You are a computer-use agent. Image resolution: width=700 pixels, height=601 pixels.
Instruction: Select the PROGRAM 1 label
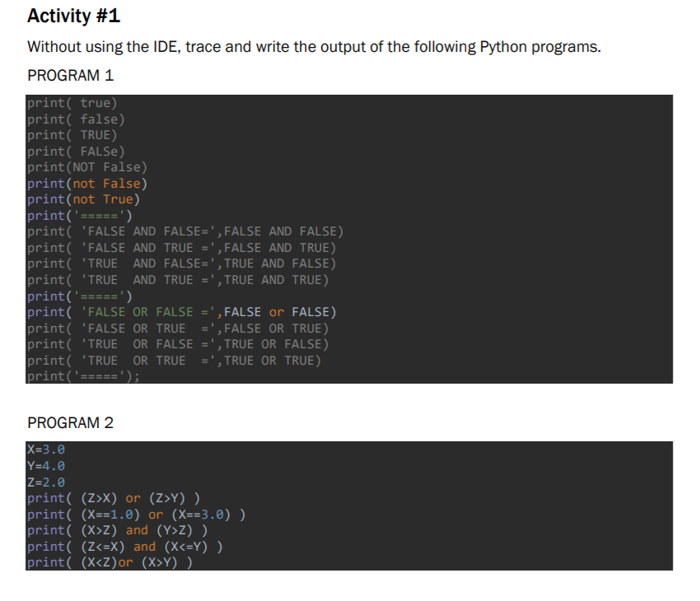coord(70,75)
